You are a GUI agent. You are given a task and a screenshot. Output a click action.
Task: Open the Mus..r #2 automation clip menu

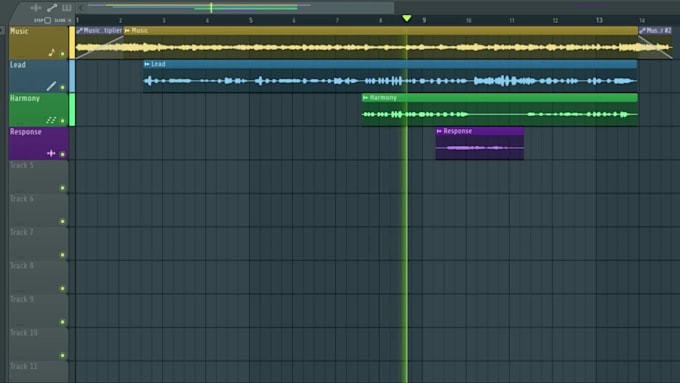tap(642, 30)
